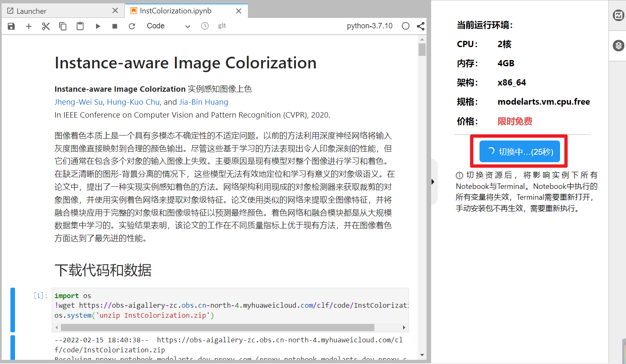Restart the kernel with the refresh icon

[132, 26]
